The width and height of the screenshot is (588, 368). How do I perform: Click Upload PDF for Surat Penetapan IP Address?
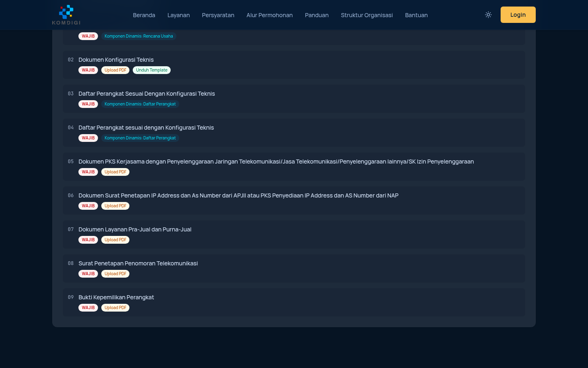point(116,206)
